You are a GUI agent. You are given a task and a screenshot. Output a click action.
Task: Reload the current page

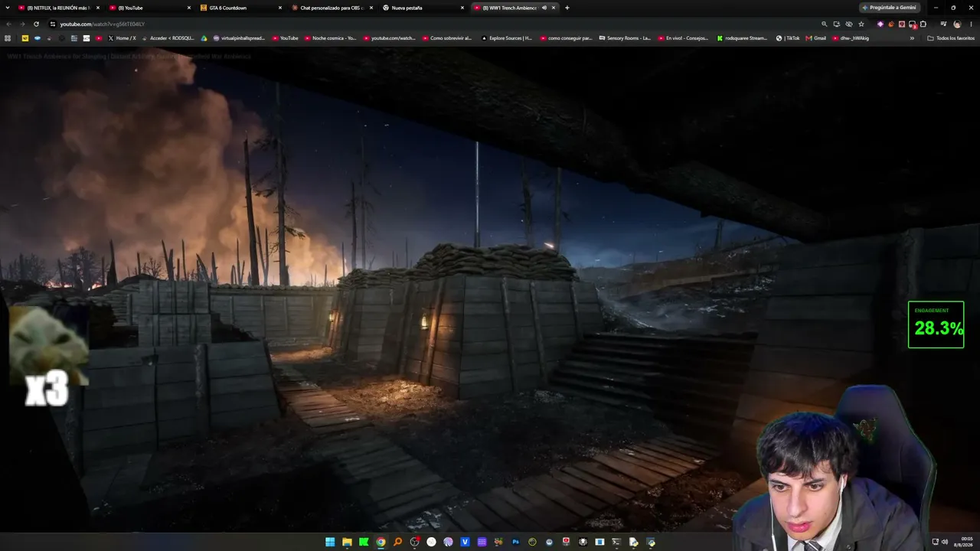click(x=36, y=24)
